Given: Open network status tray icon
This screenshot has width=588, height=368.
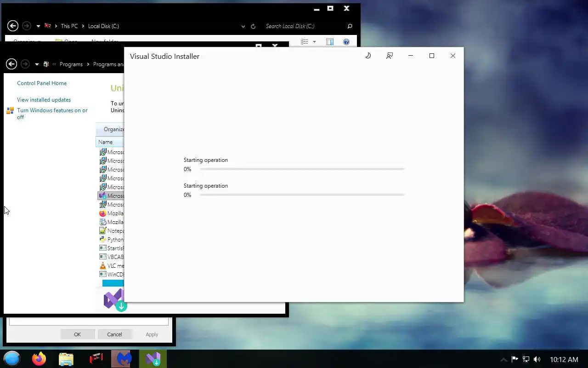Looking at the screenshot, I should (526, 359).
